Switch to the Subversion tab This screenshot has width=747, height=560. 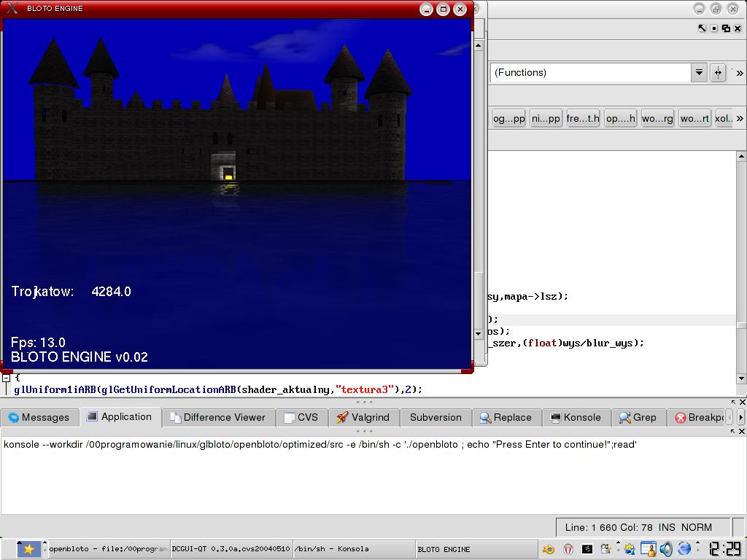pos(436,418)
